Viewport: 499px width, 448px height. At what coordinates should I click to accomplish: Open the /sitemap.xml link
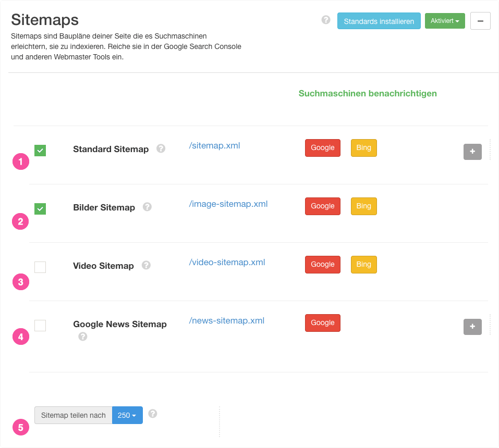coord(214,146)
